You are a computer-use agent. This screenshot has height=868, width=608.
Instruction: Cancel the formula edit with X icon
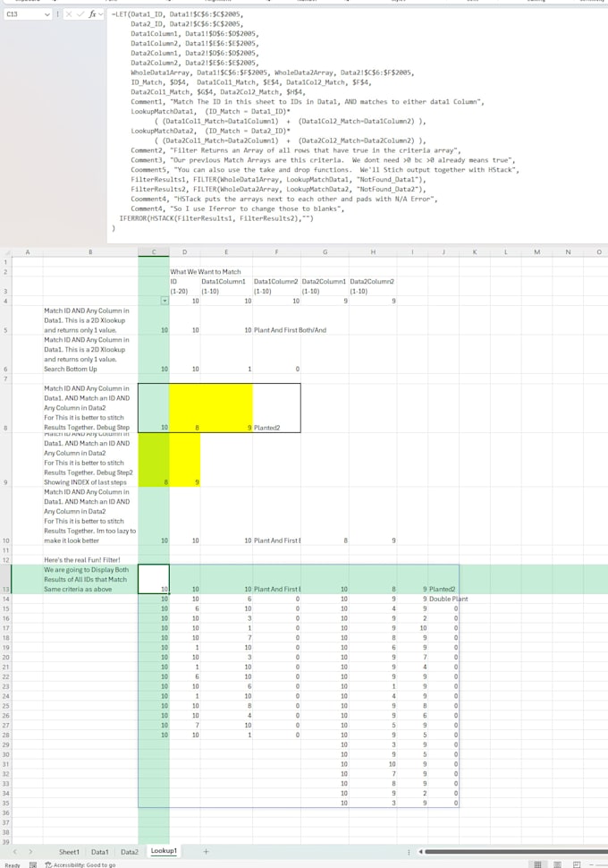69,13
